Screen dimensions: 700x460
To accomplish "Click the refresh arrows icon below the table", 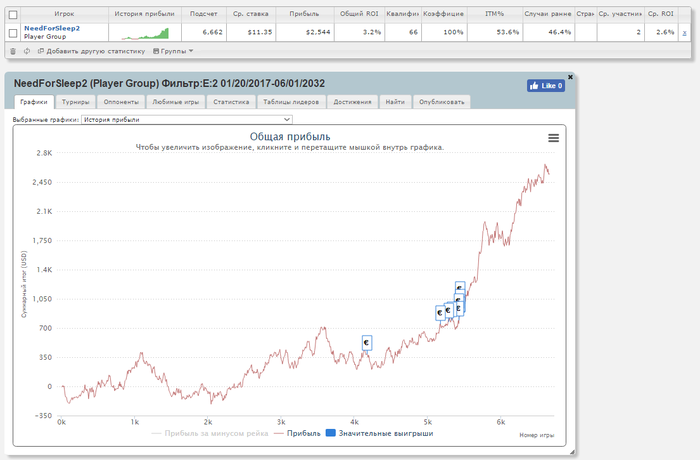I will point(27,51).
